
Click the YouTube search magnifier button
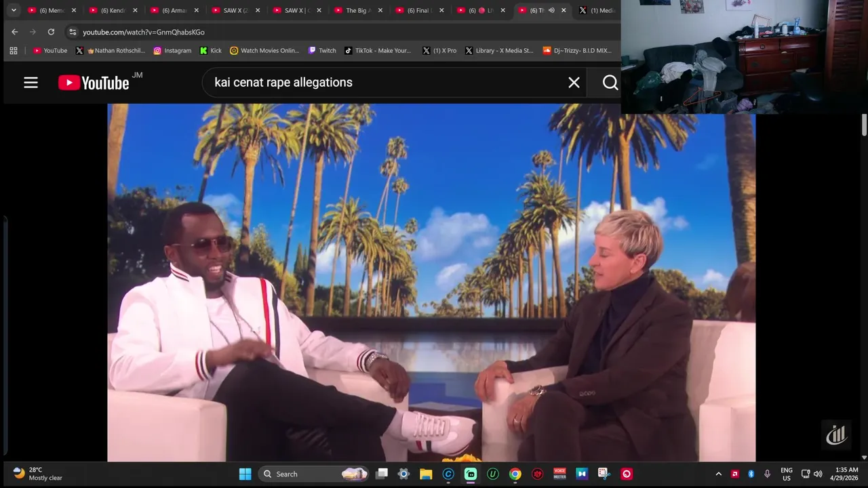(x=610, y=83)
